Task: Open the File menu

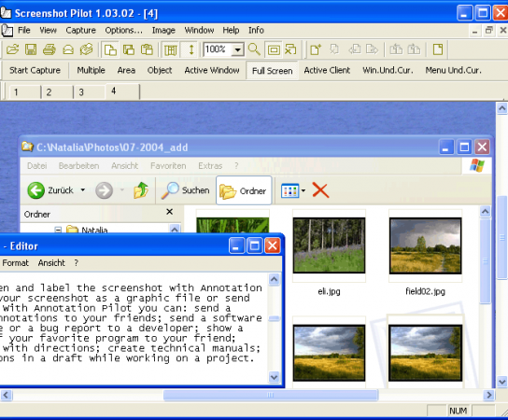Action: click(24, 30)
